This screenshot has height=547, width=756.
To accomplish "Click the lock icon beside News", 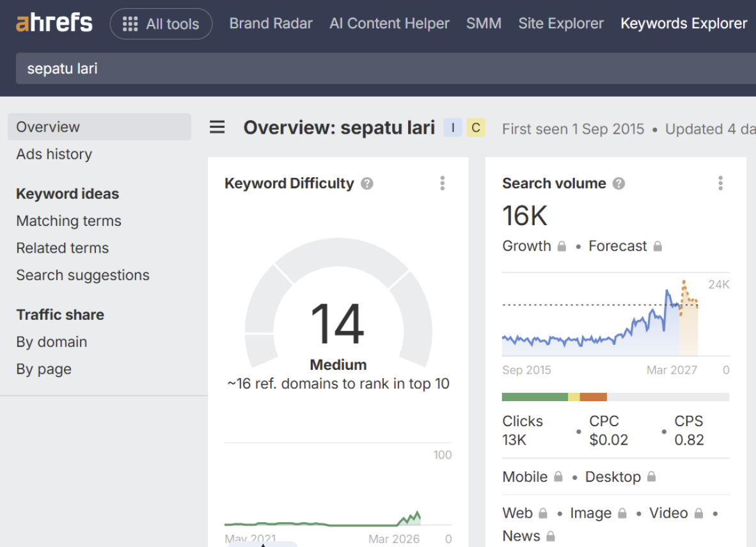I will coord(551,536).
